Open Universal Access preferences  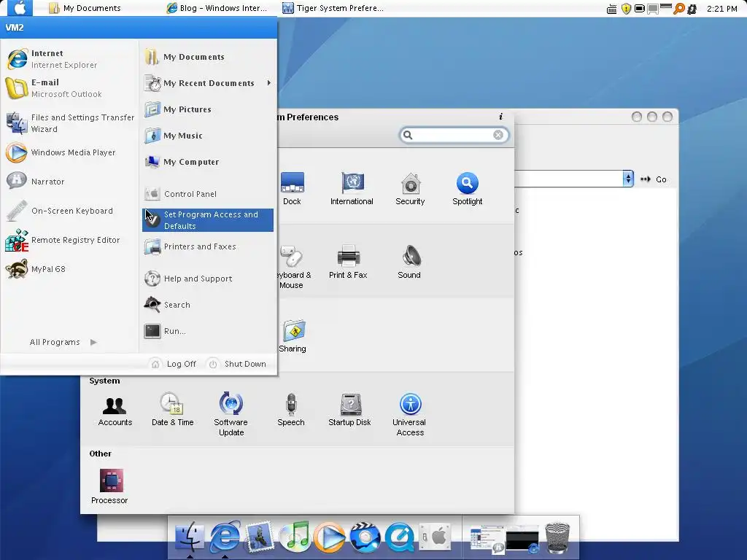pyautogui.click(x=410, y=414)
